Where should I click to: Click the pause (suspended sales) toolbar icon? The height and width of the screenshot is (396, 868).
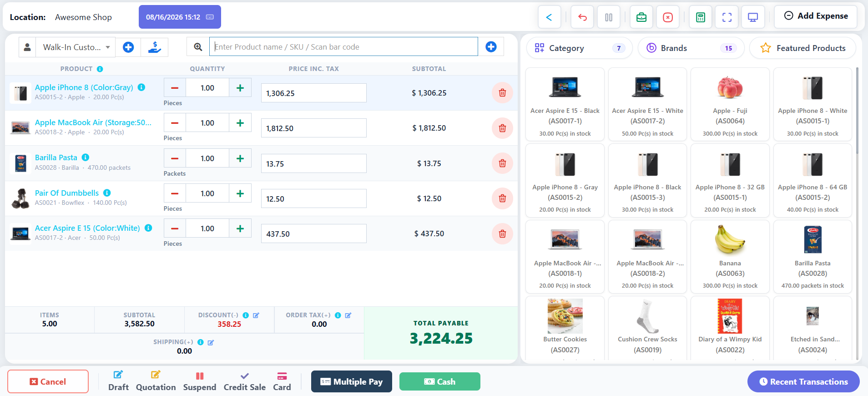(x=609, y=17)
